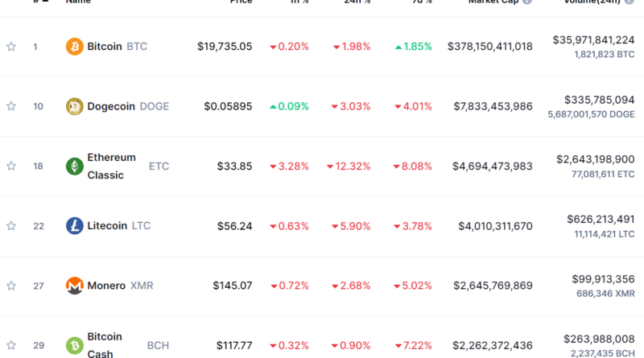Click the Dogecoin coin logo icon
Screen dimensions: 644x358
pyautogui.click(x=74, y=106)
